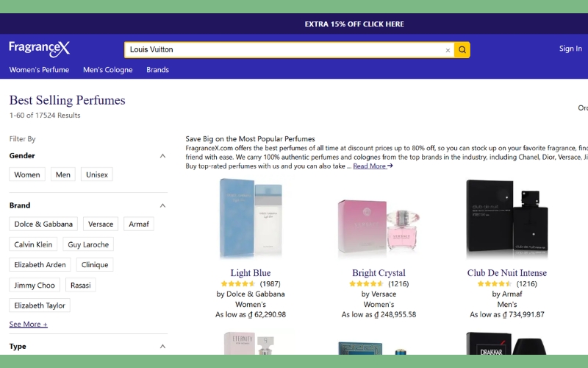Viewport: 588px width, 368px height.
Task: Click the Read More description link
Action: [373, 166]
